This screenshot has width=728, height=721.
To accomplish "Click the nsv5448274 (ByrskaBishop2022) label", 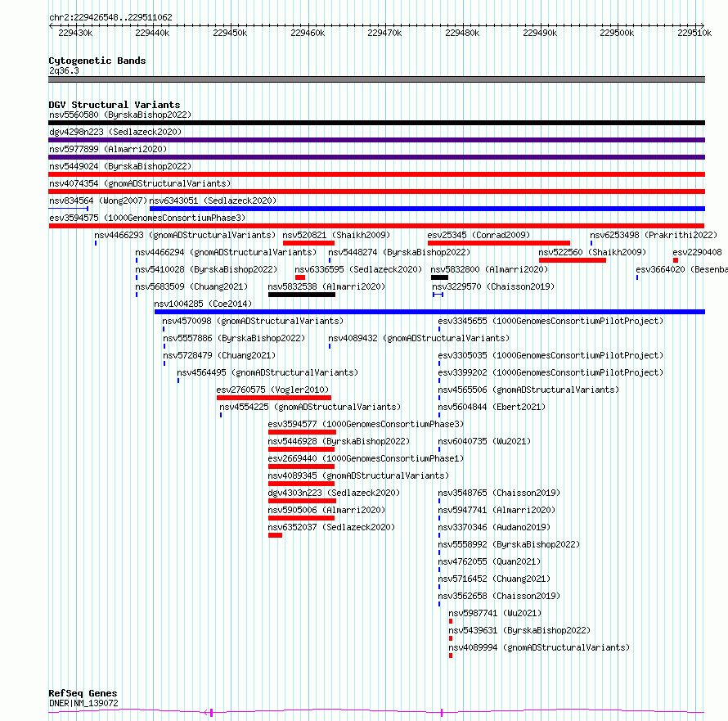I will click(399, 252).
